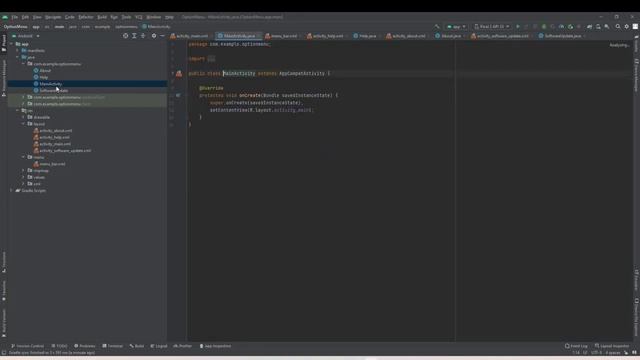640x360 pixels.
Task: Open IDE settings gear icon at top right
Action: (x=627, y=27)
